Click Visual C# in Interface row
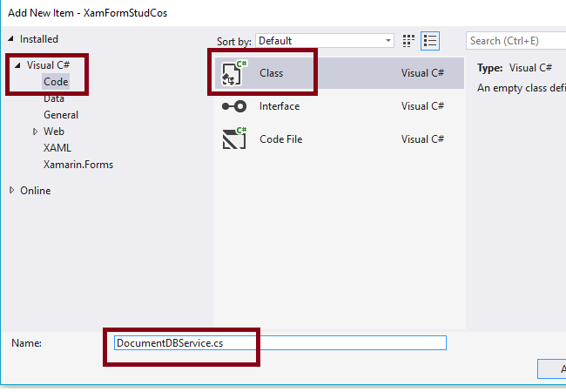The image size is (566, 392). click(422, 106)
